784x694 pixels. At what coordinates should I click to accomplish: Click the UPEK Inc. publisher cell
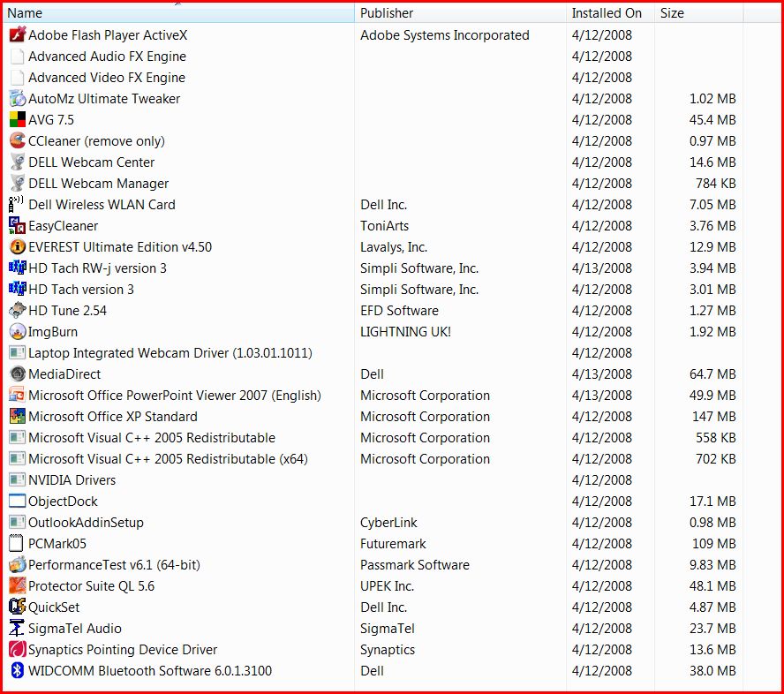click(387, 586)
